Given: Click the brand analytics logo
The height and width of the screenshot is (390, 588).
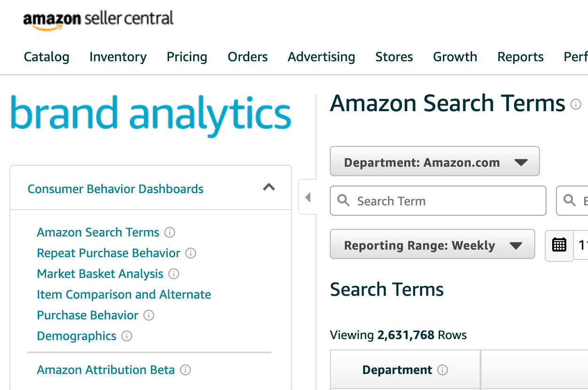Looking at the screenshot, I should click(151, 113).
